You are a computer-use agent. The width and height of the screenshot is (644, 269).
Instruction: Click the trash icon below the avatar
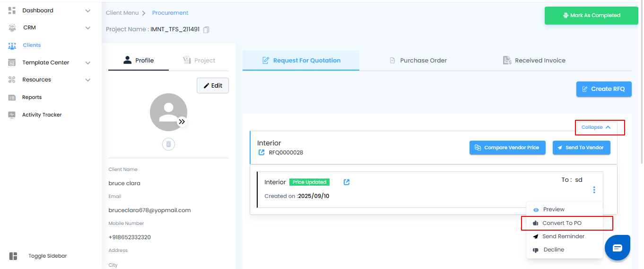169,144
